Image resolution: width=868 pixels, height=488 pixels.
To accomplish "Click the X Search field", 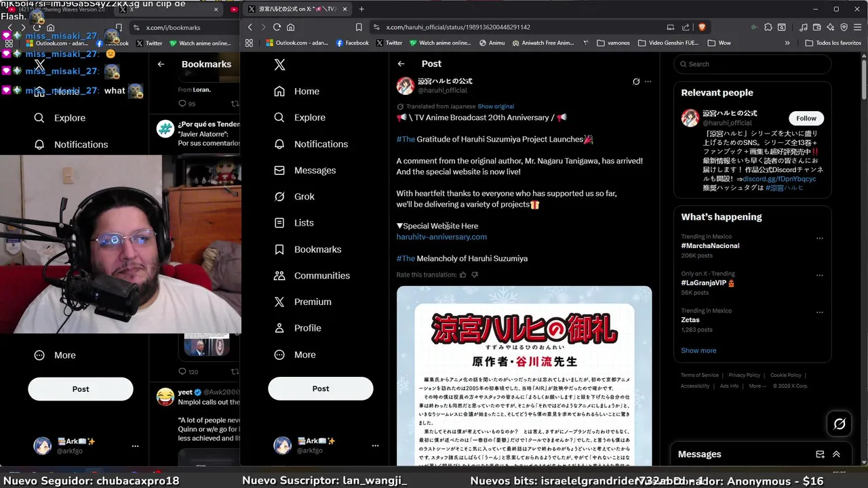I will (752, 64).
